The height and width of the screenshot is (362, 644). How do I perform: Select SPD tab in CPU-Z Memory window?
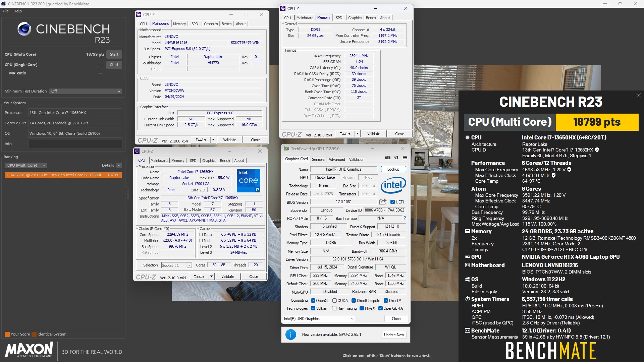339,18
